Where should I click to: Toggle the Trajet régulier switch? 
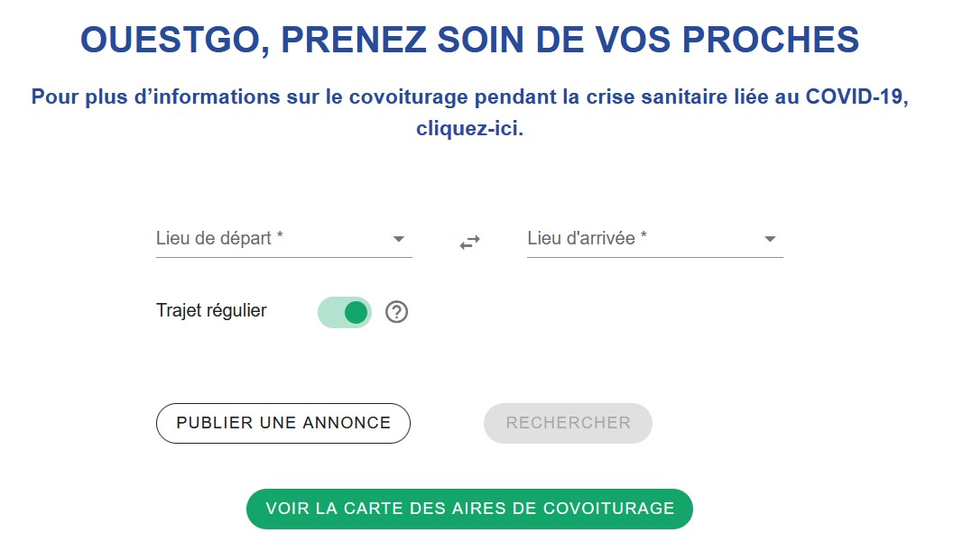(x=345, y=312)
